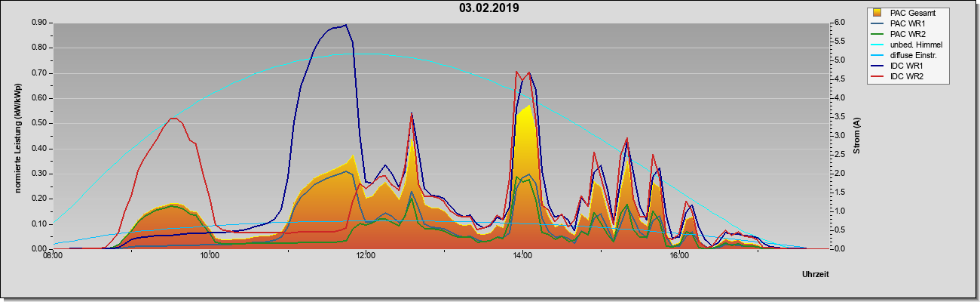This screenshot has height=302, width=980.
Task: Click the 'Uhrzeit' x-axis title
Action: pos(815,275)
